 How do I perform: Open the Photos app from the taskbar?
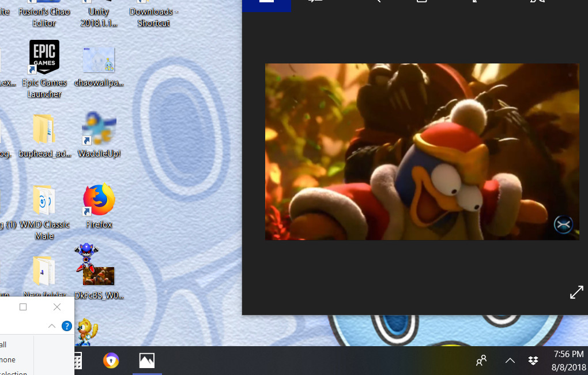(146, 360)
